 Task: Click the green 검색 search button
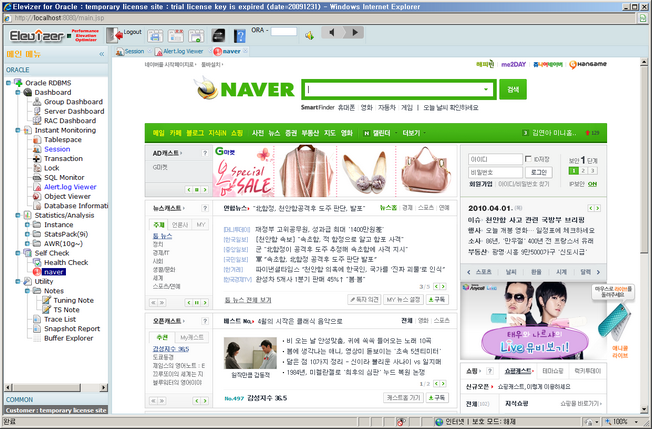(x=513, y=89)
